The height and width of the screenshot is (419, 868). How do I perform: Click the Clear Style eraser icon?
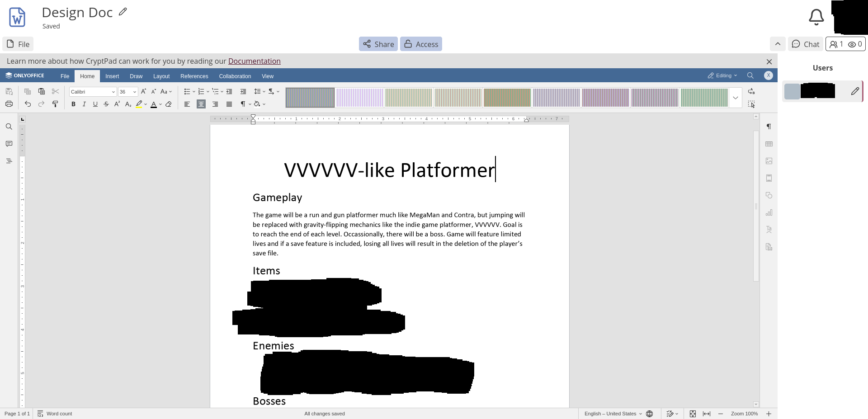(x=169, y=104)
